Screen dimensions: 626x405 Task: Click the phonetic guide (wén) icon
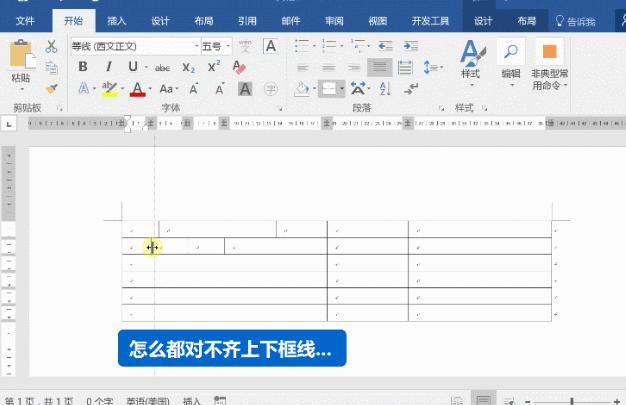tap(245, 46)
